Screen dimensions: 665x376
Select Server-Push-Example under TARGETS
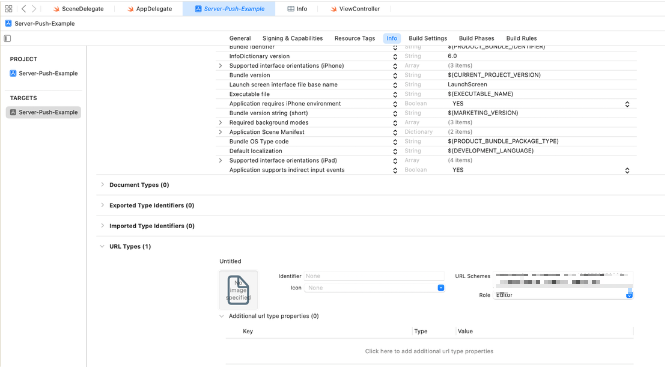(x=43, y=112)
